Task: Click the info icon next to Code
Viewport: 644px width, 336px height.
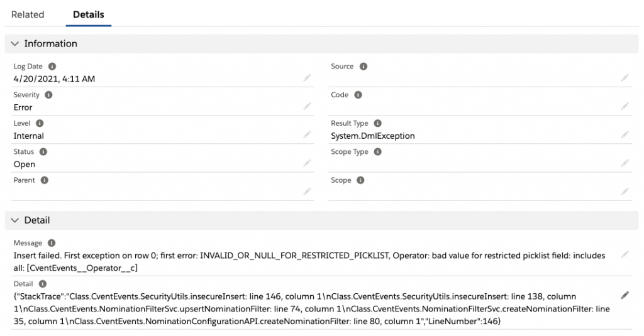Action: coord(358,95)
